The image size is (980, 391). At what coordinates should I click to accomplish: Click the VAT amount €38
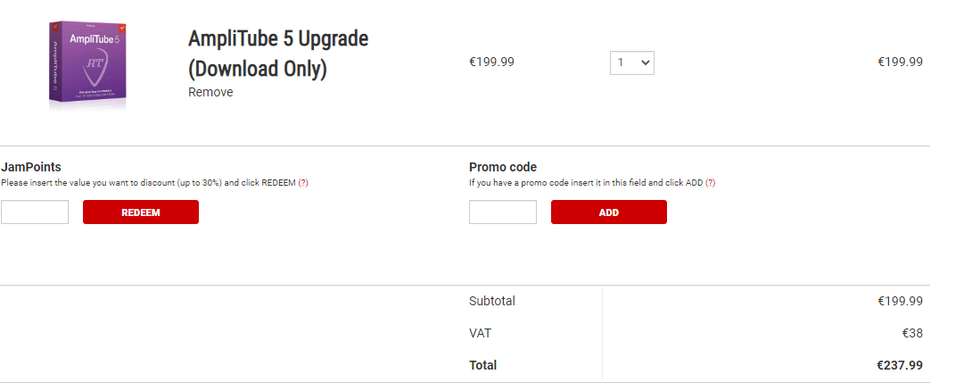(x=911, y=333)
